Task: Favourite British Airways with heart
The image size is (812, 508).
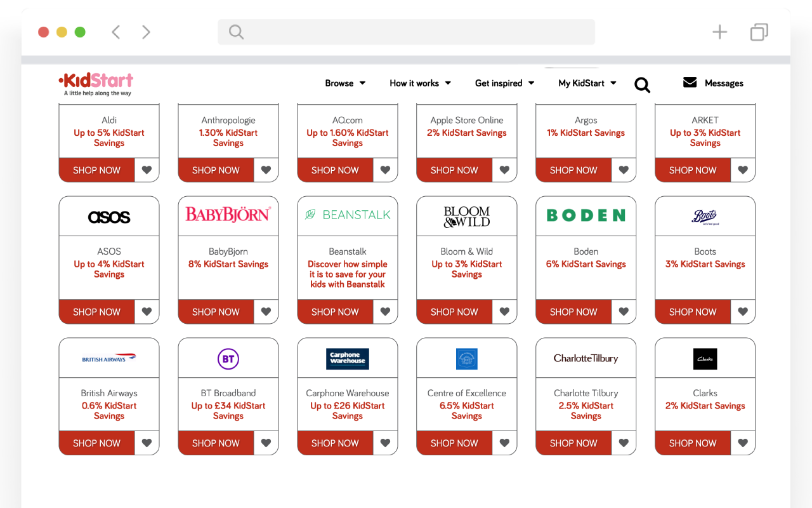Action: click(x=147, y=443)
